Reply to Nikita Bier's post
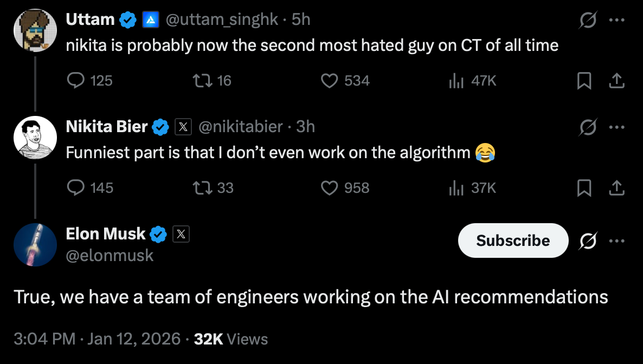This screenshot has height=364, width=643. 74,188
